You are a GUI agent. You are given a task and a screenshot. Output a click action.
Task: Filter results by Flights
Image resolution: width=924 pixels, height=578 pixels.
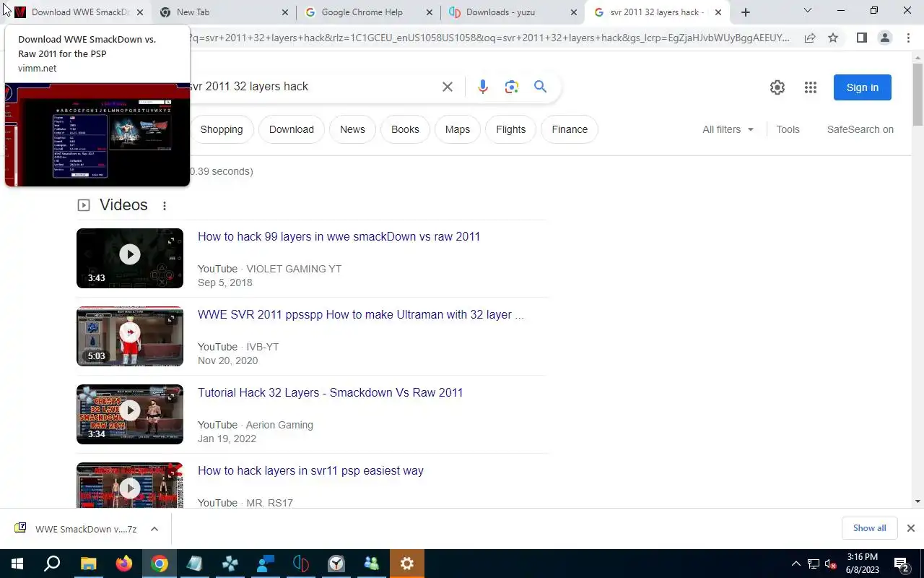tap(511, 129)
